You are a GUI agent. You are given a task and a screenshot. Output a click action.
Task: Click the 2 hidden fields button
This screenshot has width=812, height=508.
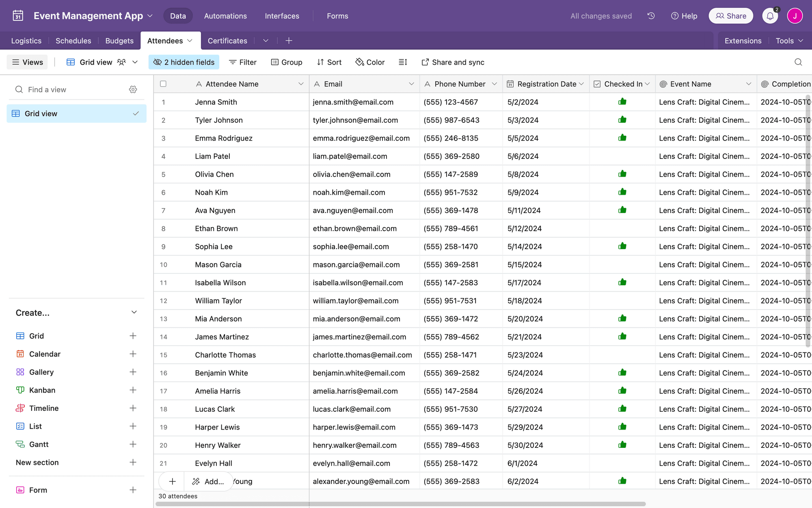[184, 62]
